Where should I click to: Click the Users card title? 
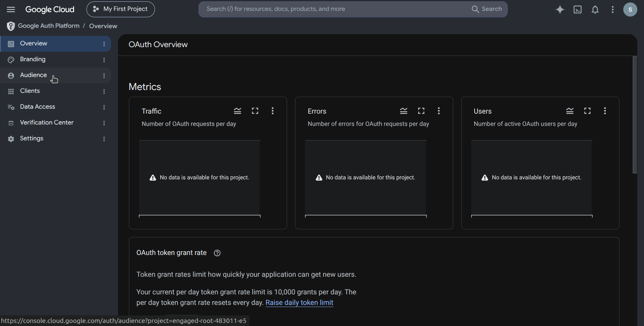pos(482,111)
